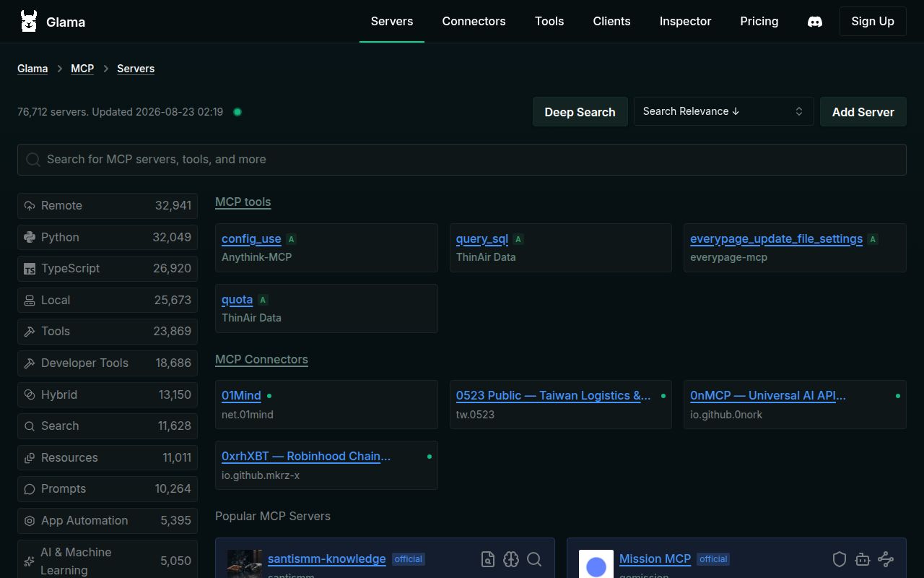Screen dimensions: 924x578
Task: Click the Tools hammer icon
Action: coord(30,332)
